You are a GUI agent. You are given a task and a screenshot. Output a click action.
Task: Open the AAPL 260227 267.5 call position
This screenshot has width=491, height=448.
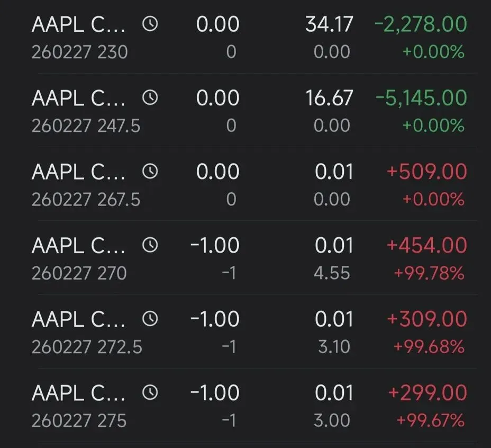tap(79, 185)
